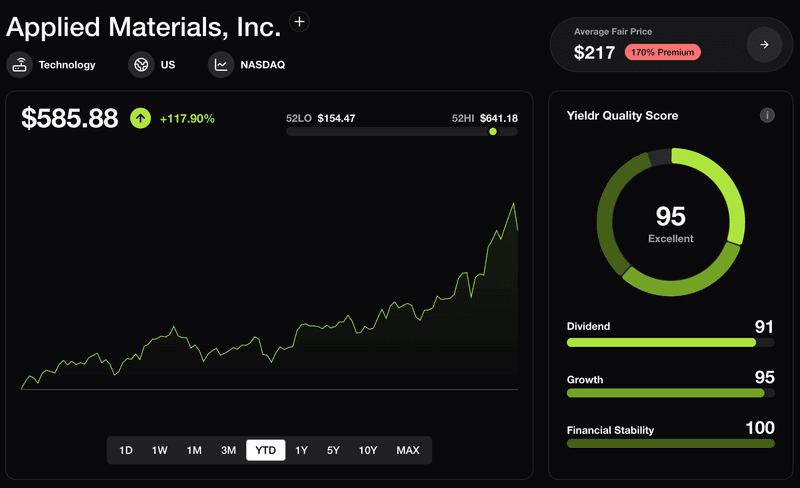Click the 170% Premium badge
The image size is (800, 488).
click(x=663, y=52)
